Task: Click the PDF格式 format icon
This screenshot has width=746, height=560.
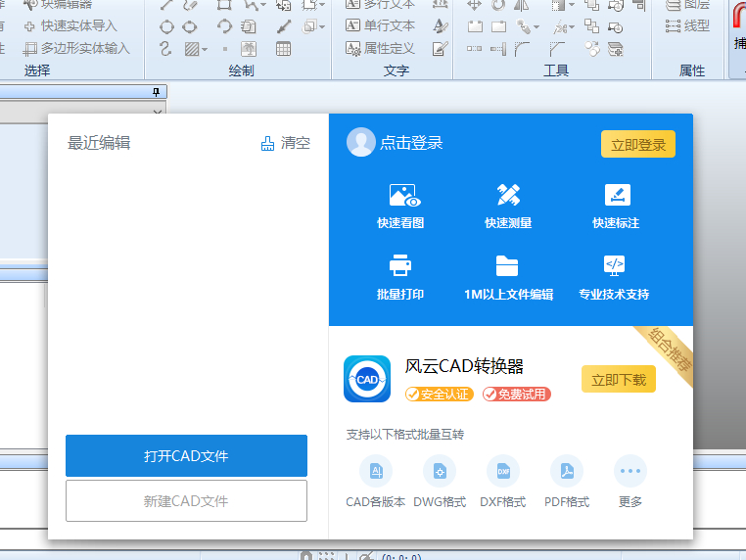Action: coord(567,471)
